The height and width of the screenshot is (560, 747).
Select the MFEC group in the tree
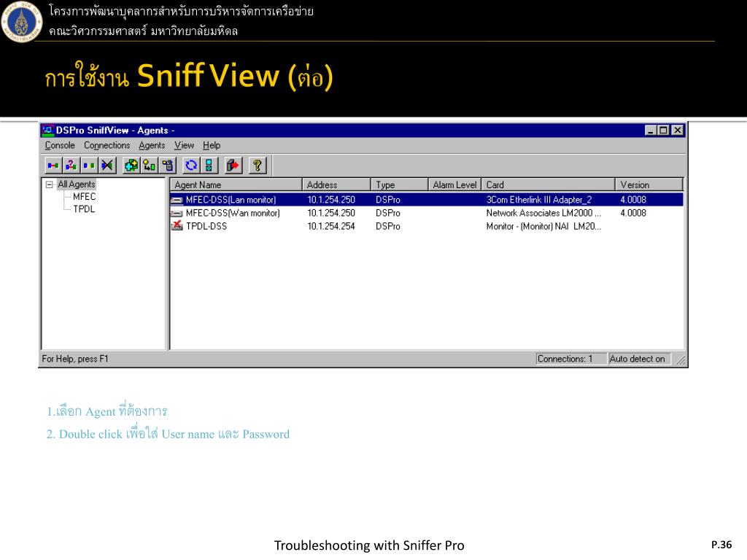click(85, 197)
